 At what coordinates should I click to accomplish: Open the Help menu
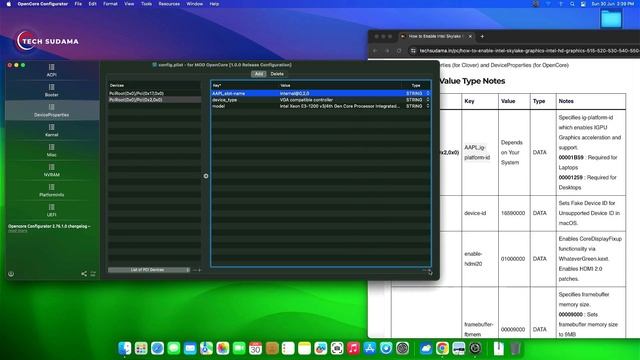214,4
